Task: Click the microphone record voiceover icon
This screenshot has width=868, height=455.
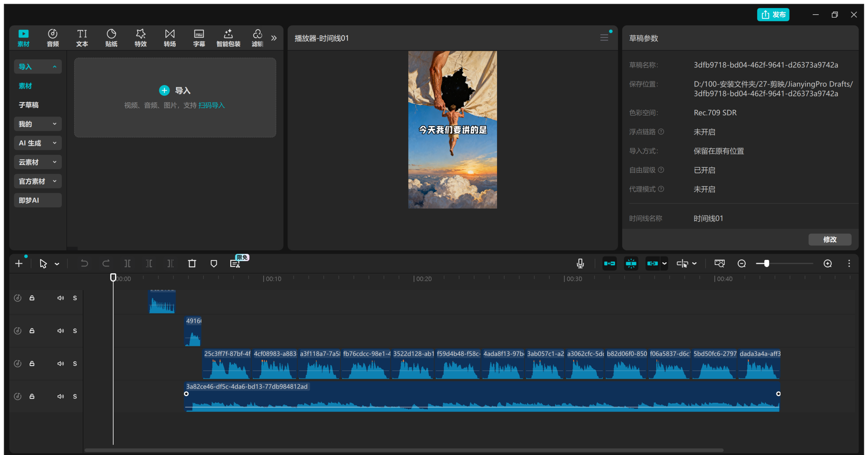Action: pos(580,263)
